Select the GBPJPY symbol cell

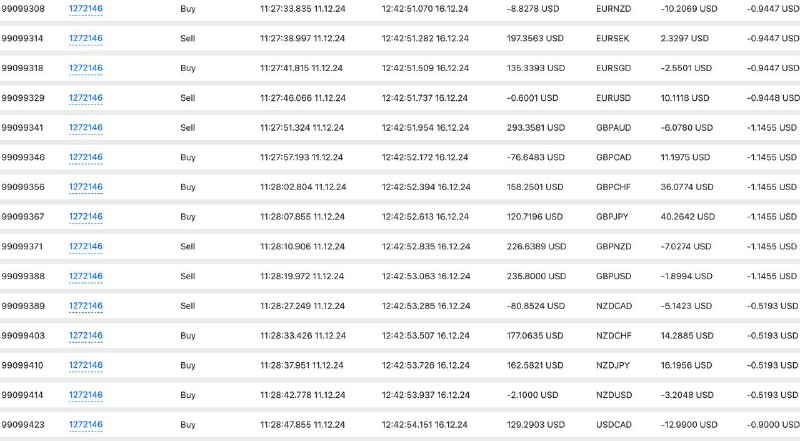click(612, 216)
